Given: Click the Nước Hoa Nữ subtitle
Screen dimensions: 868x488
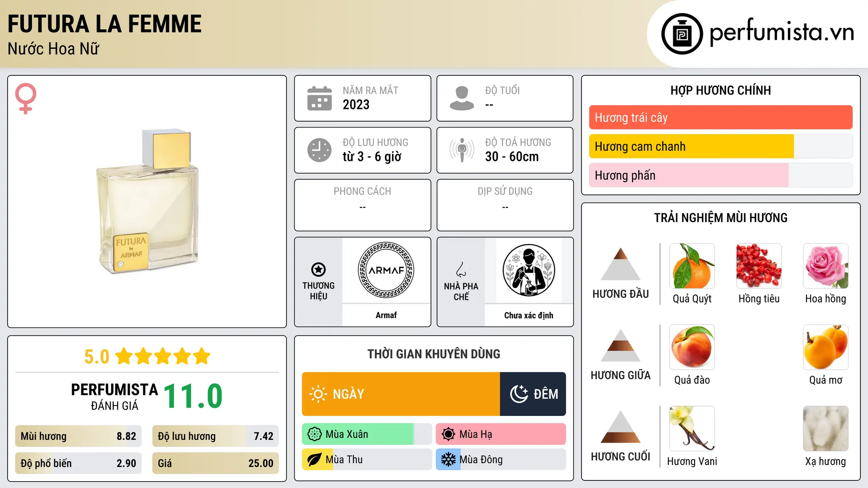Looking at the screenshot, I should (x=53, y=49).
